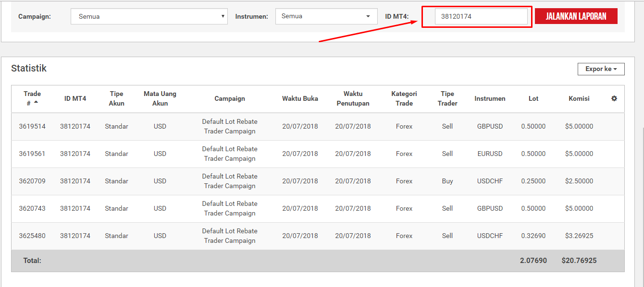
Task: Click the Waktu Buka column header
Action: tap(300, 98)
